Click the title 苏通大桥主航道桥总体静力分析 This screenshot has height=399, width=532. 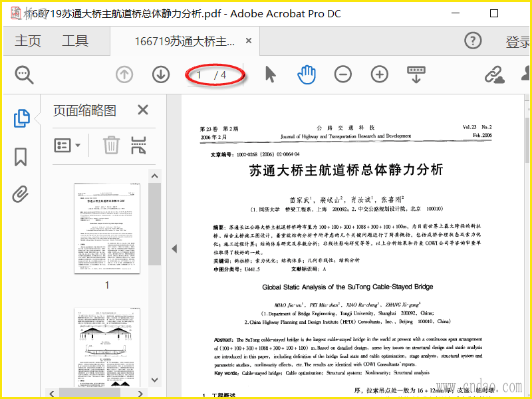point(346,170)
